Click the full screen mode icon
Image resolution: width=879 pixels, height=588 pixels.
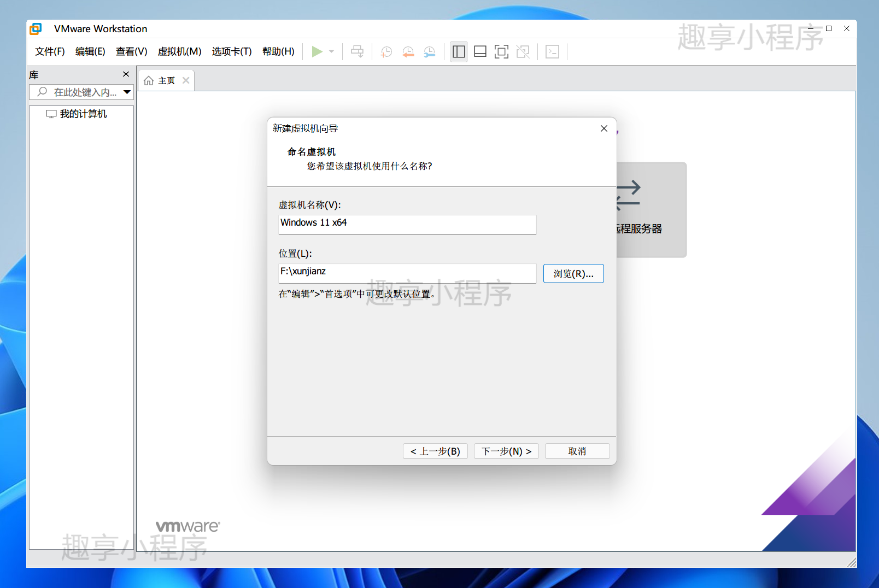coord(501,52)
